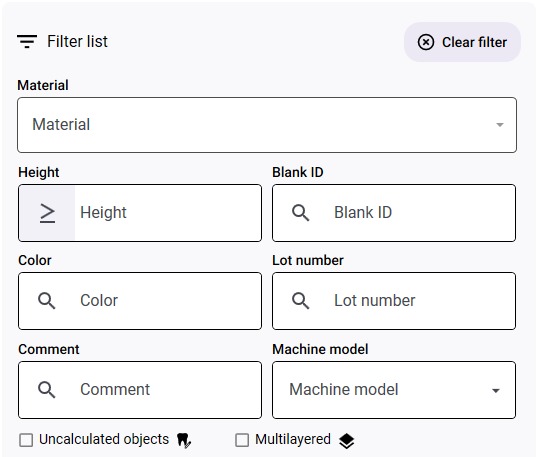This screenshot has height=457, width=537.
Task: Click the X icon in Clear filter
Action: tap(426, 42)
